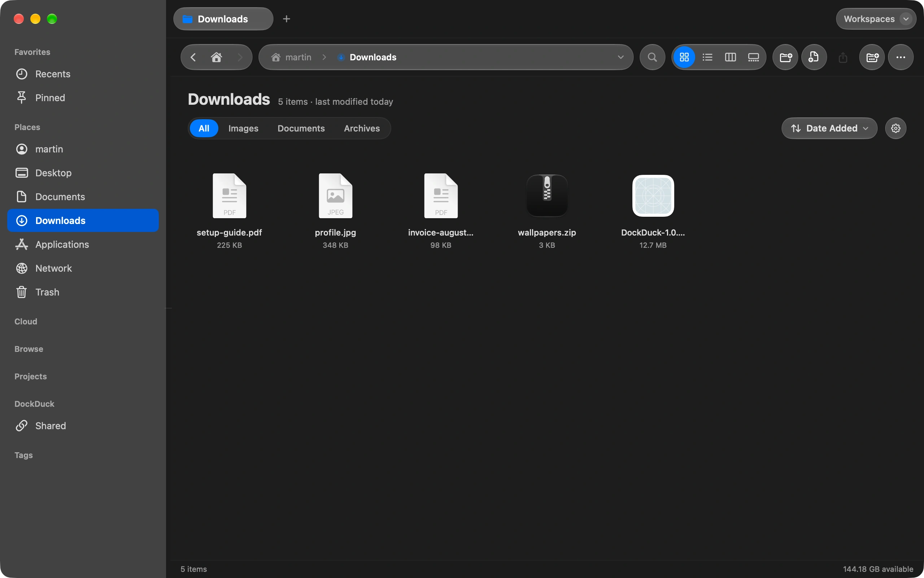Screen dimensions: 924x578
Task: Create a new file with the document-plus icon
Action: (814, 57)
